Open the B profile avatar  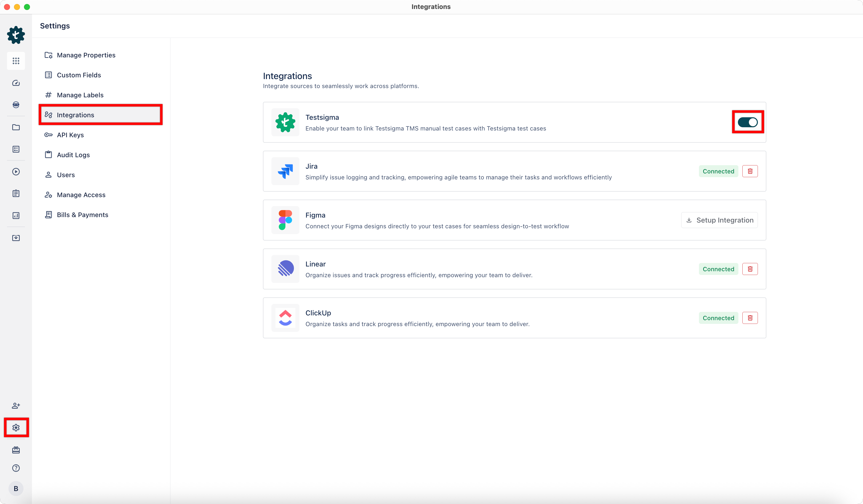click(x=16, y=489)
